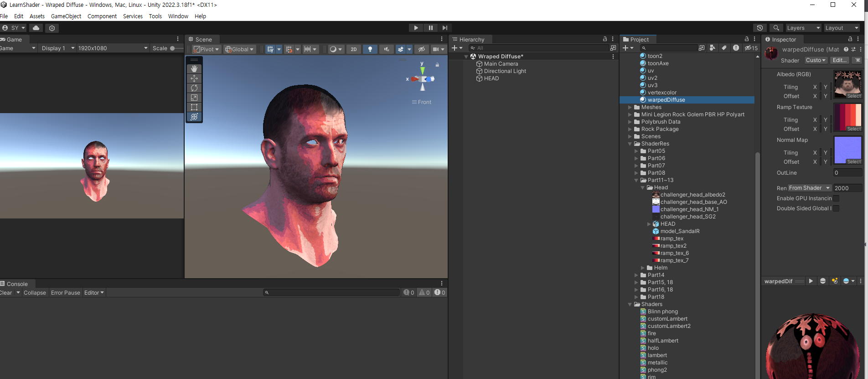Open the Window menu

point(178,16)
